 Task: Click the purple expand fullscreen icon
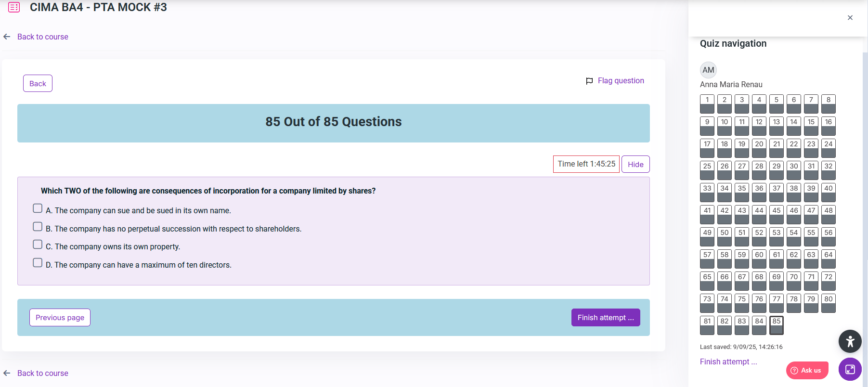850,369
